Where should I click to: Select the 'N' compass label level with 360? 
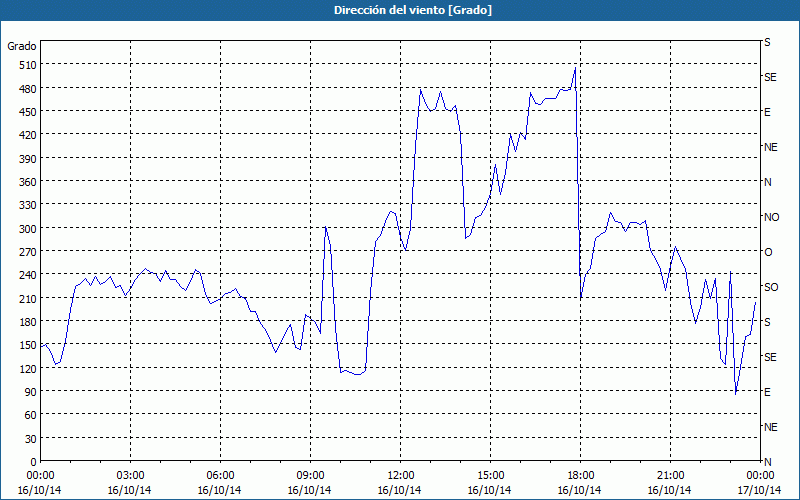click(x=767, y=182)
